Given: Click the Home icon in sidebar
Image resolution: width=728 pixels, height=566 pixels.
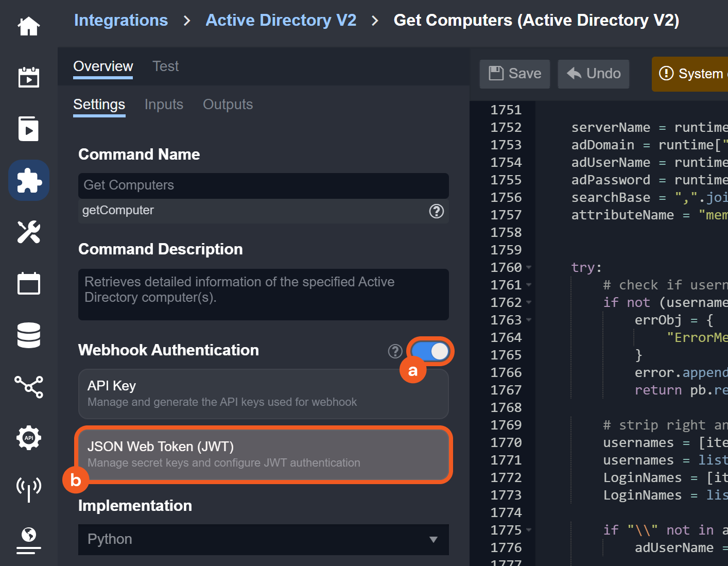Looking at the screenshot, I should pos(29,26).
